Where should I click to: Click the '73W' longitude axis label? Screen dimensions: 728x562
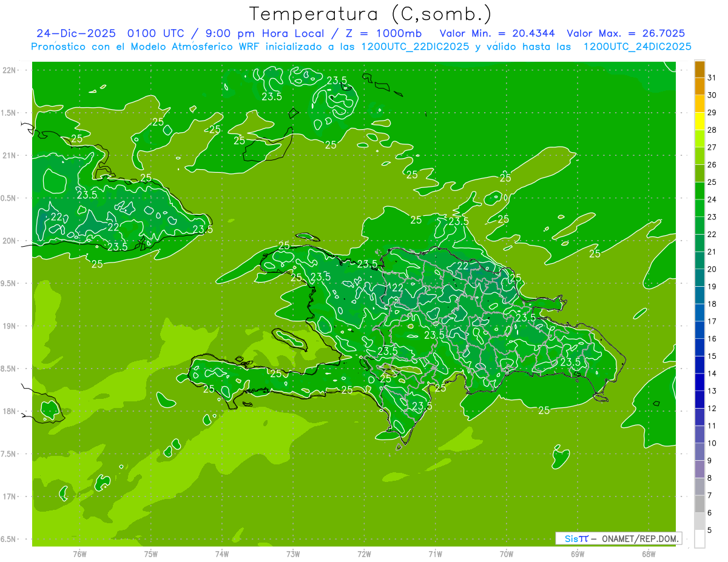(x=293, y=554)
